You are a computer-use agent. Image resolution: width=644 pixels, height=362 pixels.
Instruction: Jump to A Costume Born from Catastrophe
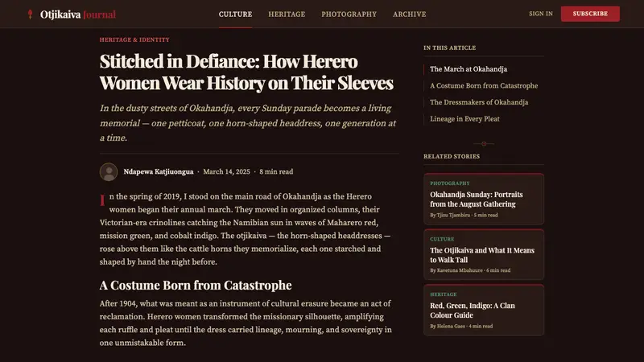484,85
